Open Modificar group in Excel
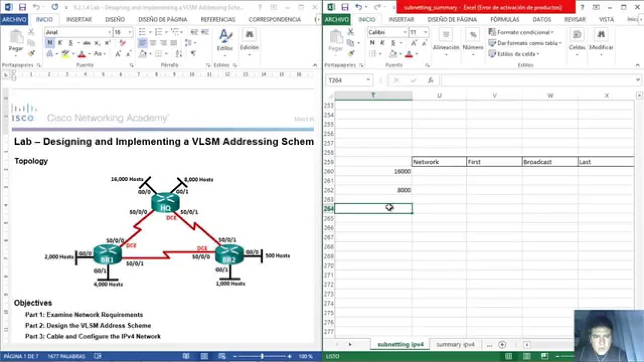644x362 pixels. click(601, 41)
